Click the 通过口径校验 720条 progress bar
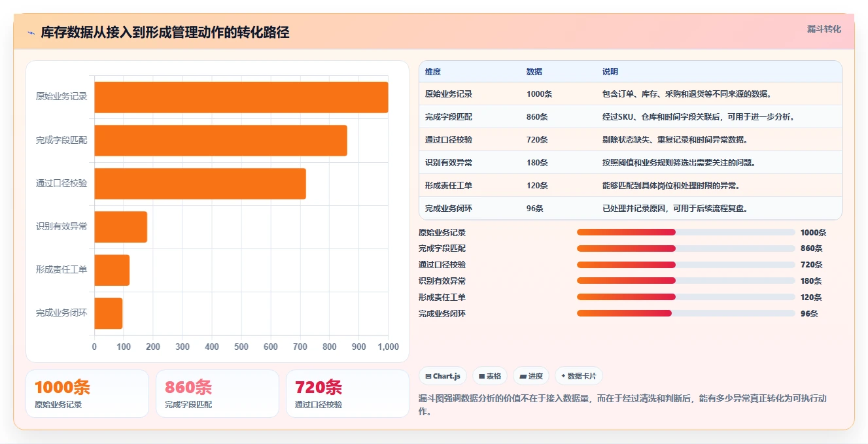This screenshot has height=444, width=868. [x=686, y=265]
